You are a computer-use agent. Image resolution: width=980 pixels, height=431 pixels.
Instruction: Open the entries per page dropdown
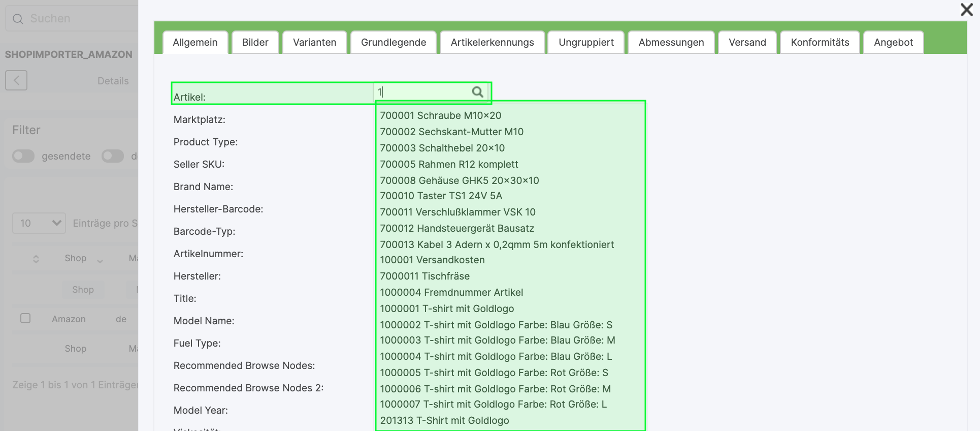39,223
